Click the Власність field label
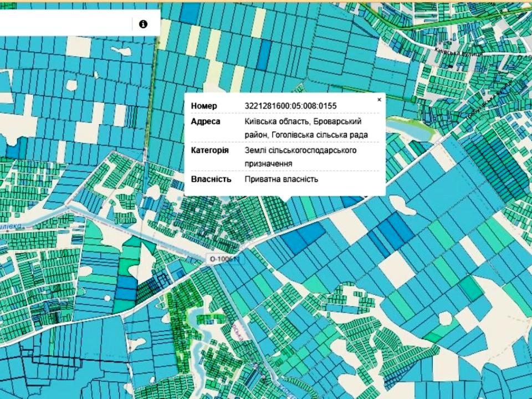532x399 pixels. 211,179
